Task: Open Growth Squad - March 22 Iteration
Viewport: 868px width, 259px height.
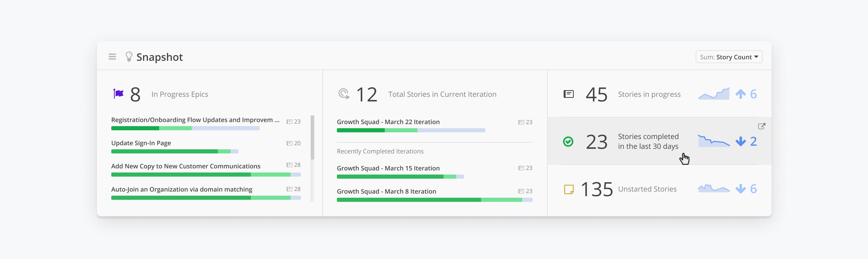Action: click(388, 122)
